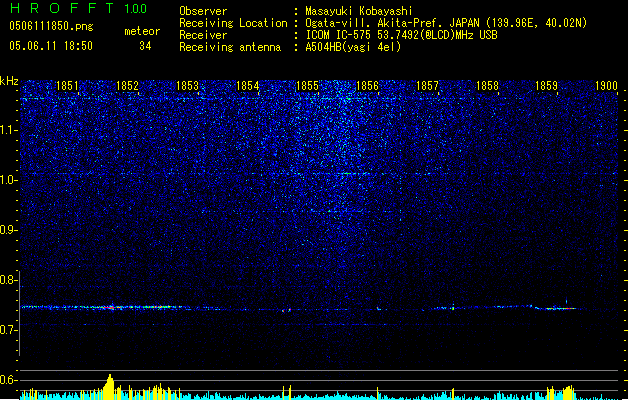Click the 0.7 kHz axis label
Viewport: 629px width, 400px height.
9,329
